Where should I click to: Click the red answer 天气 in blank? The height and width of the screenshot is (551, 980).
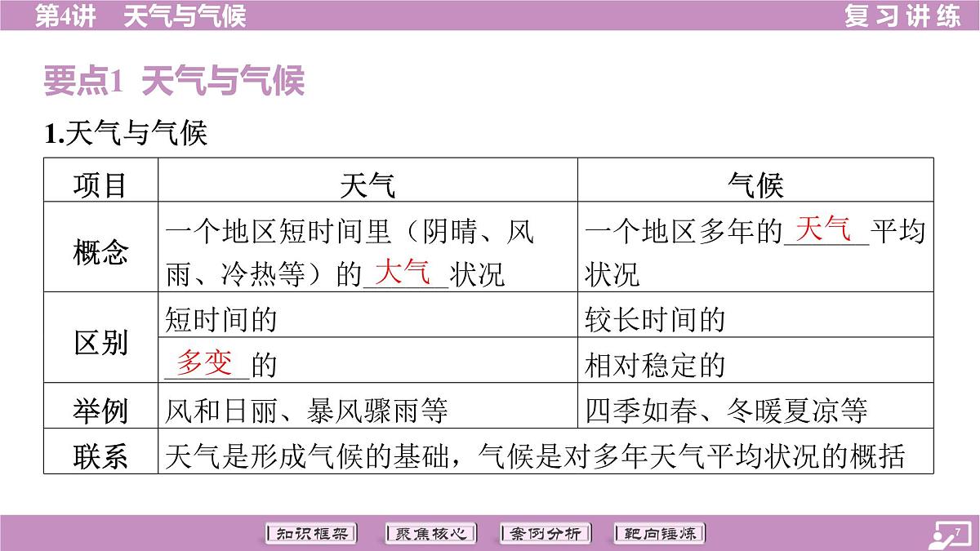pyautogui.click(x=823, y=229)
